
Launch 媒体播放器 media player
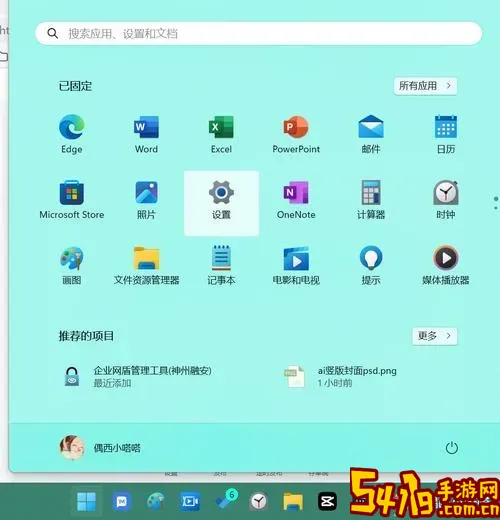point(446,265)
